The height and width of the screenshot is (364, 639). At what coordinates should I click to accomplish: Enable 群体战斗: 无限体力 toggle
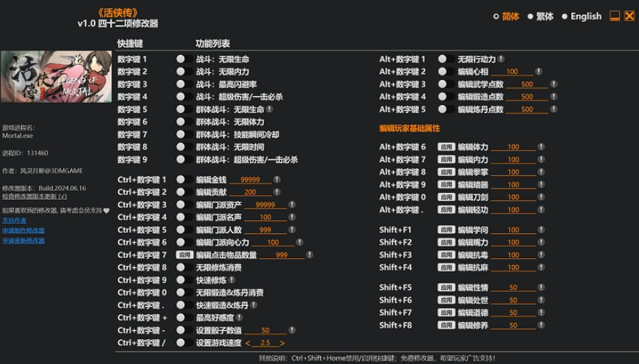[184, 122]
